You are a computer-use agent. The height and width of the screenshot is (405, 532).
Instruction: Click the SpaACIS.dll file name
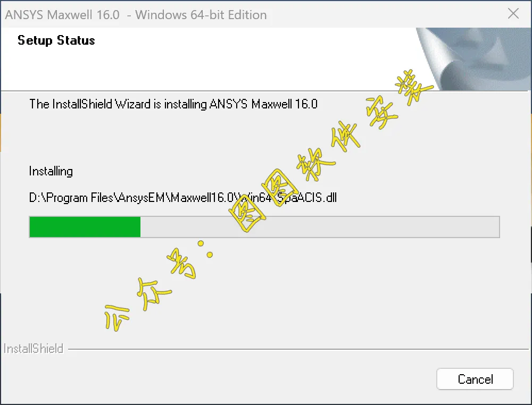(307, 197)
